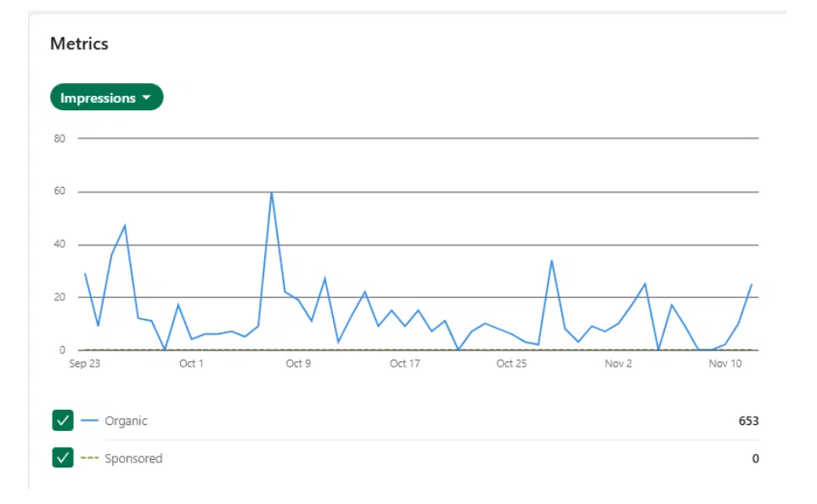This screenshot has height=504, width=817.
Task: Click the Nov 10 x-axis date label
Action: point(724,364)
